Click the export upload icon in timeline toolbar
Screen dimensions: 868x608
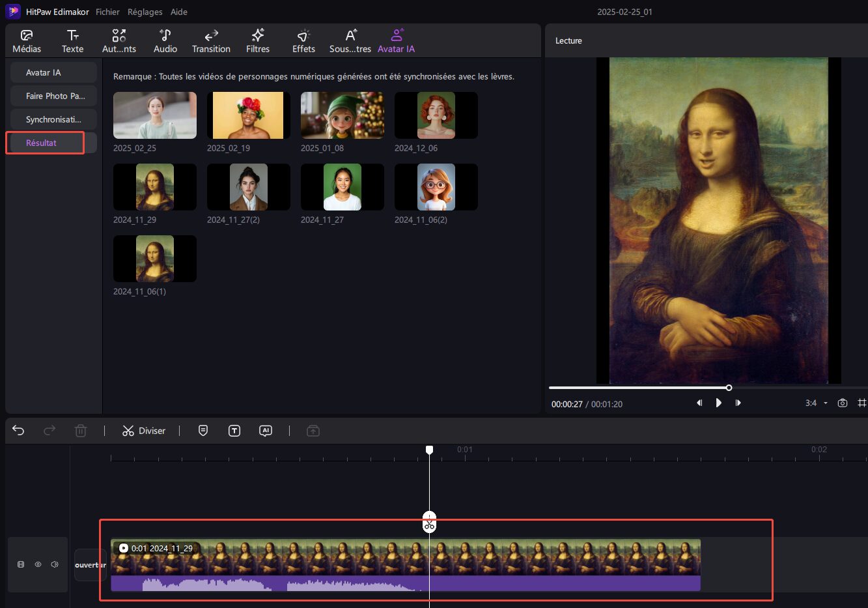click(313, 431)
